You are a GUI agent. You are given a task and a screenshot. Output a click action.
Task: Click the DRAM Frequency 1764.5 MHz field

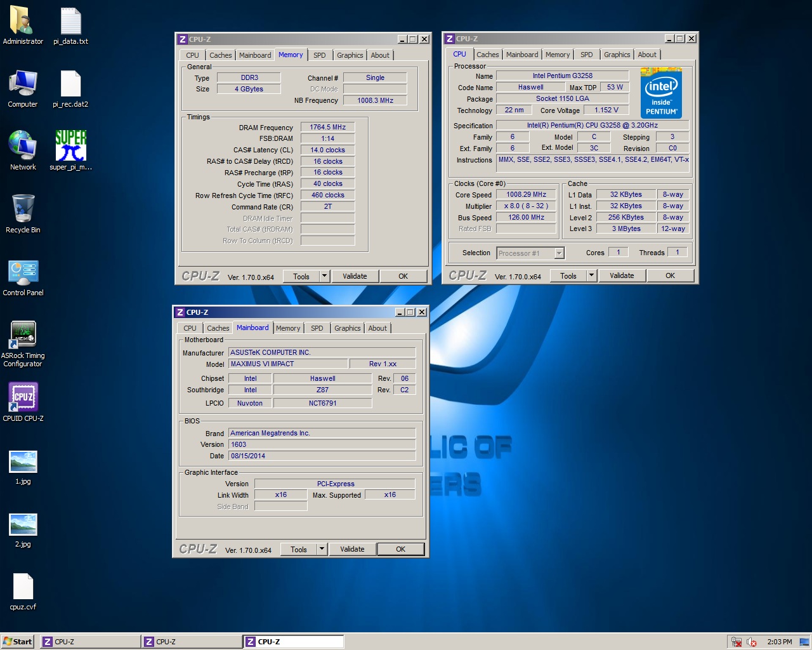tap(327, 127)
